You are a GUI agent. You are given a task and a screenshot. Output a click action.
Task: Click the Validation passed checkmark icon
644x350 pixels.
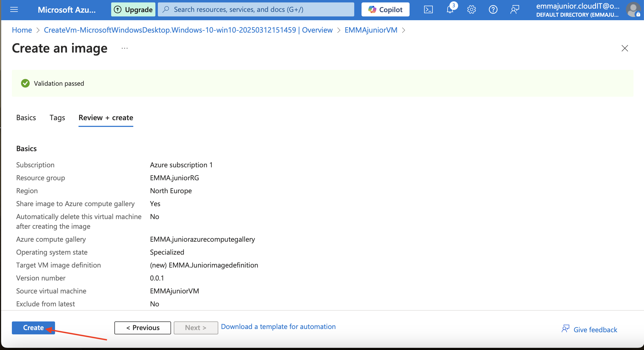25,83
